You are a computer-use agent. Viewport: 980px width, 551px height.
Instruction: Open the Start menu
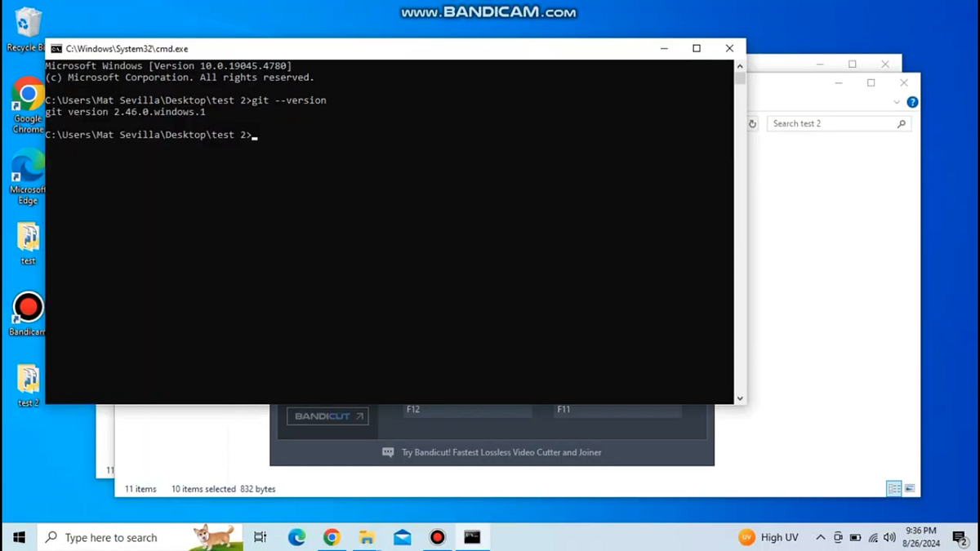(18, 537)
